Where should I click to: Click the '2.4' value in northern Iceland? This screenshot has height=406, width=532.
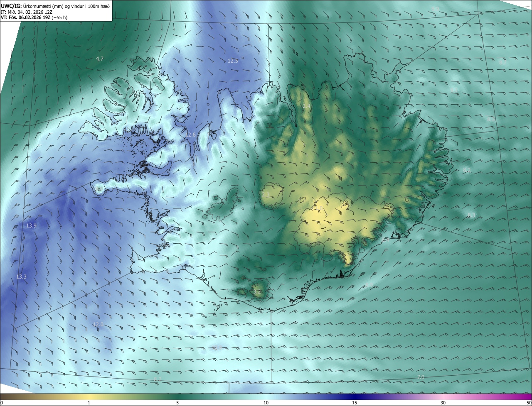(306, 106)
